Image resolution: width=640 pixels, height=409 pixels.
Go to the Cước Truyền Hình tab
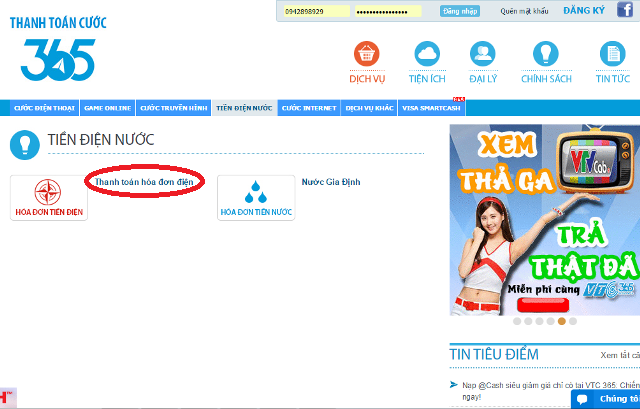[172, 107]
